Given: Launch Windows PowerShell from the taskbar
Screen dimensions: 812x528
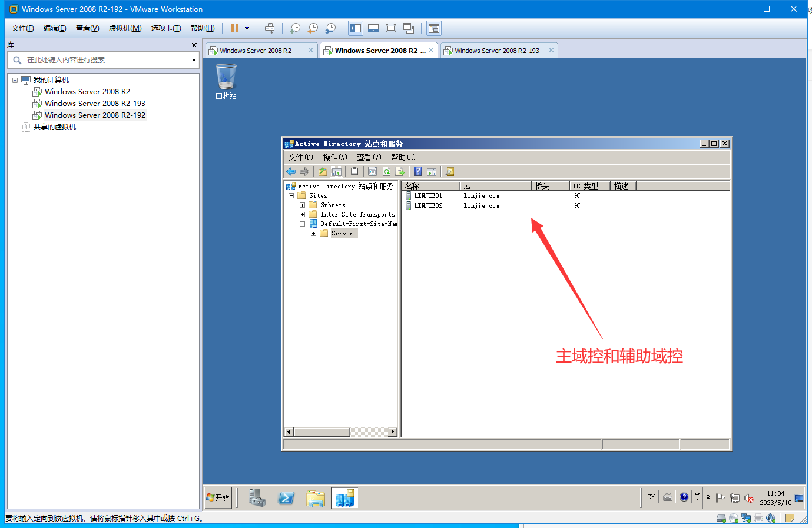Looking at the screenshot, I should 286,498.
